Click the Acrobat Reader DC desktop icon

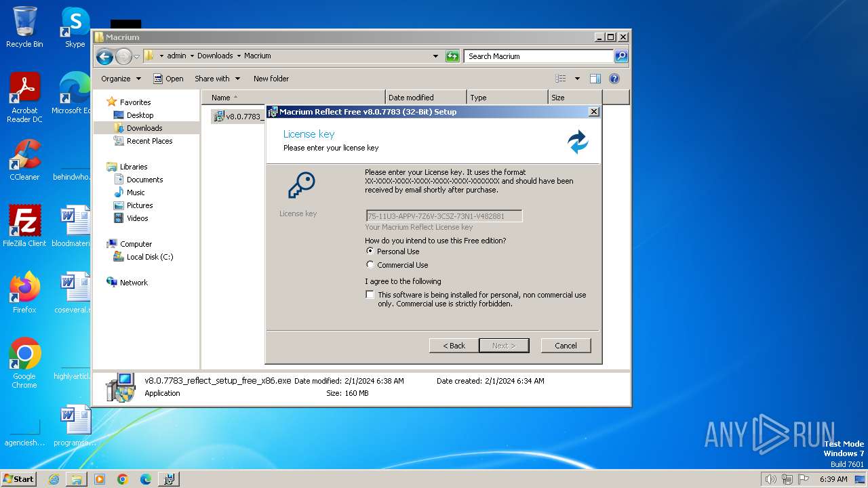[24, 98]
